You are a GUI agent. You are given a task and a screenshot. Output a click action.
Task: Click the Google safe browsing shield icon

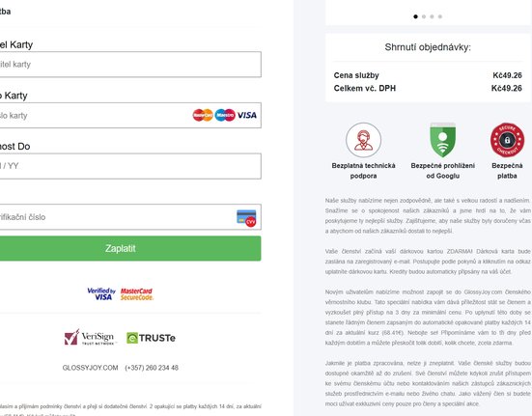point(443,140)
